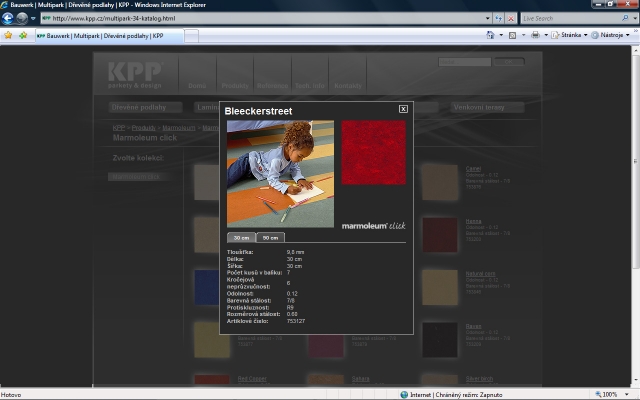Click the Henna dark red swatch

pyautogui.click(x=440, y=235)
